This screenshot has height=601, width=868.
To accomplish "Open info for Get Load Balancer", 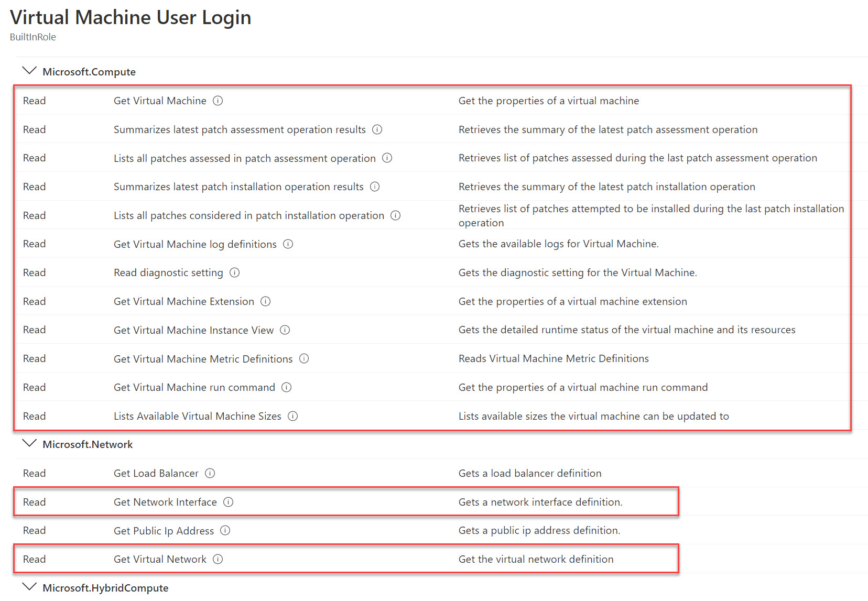I will click(210, 473).
